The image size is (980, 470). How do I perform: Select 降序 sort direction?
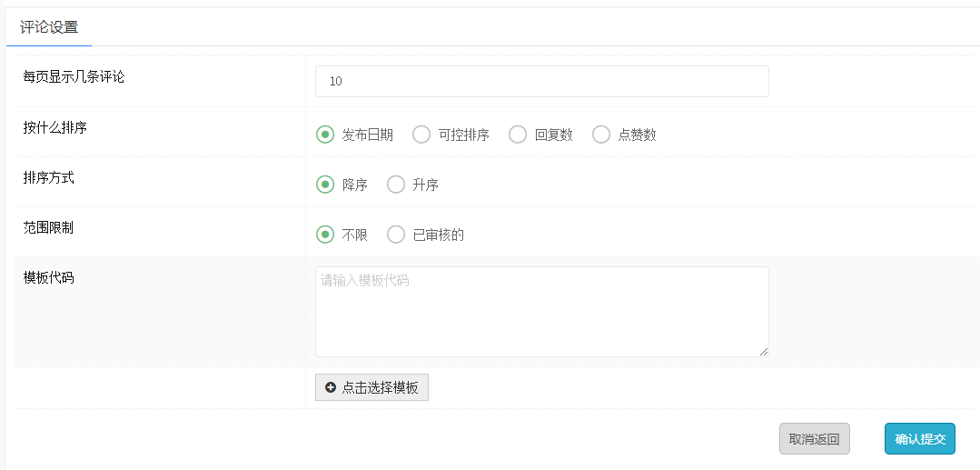coord(325,185)
